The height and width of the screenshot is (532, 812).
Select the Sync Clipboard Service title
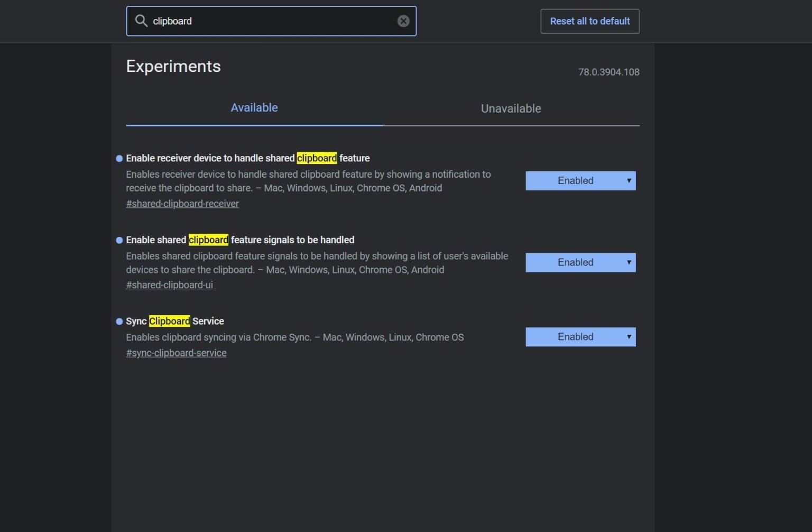coord(175,322)
